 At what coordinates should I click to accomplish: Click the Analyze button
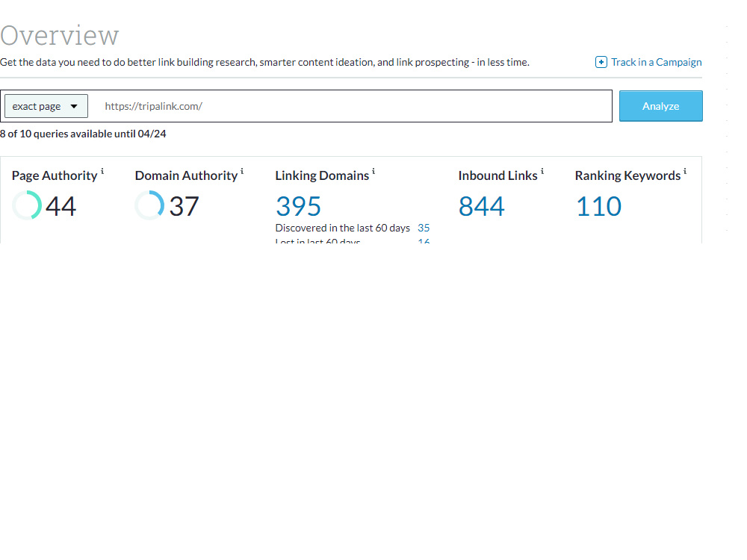click(x=661, y=106)
